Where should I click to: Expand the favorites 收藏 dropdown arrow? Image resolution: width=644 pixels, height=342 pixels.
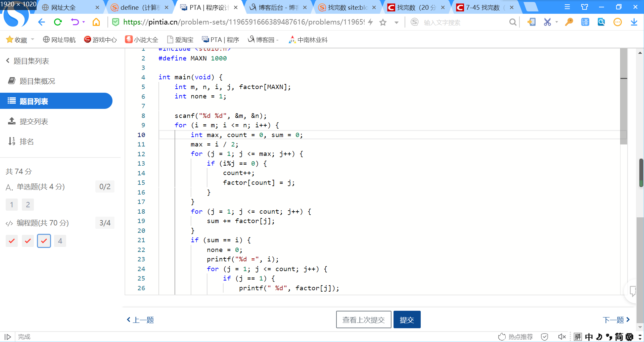tap(33, 39)
